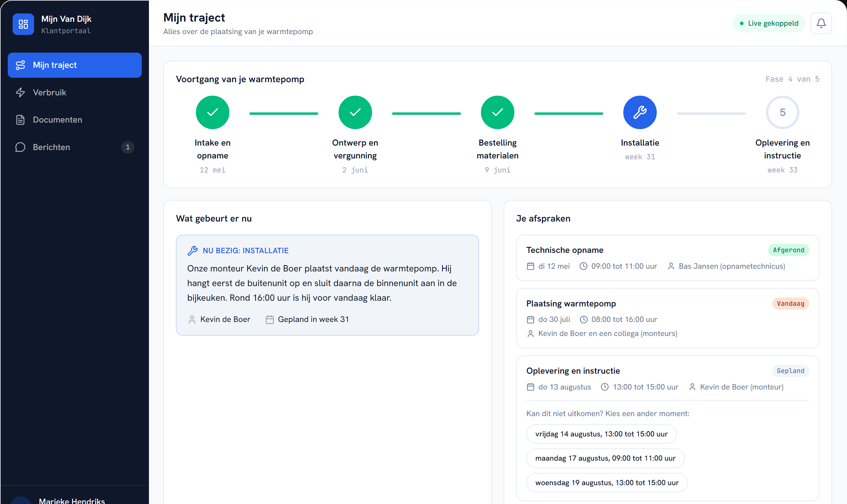Go to Mijn traject in sidebar
The height and width of the screenshot is (504, 847).
click(x=75, y=65)
